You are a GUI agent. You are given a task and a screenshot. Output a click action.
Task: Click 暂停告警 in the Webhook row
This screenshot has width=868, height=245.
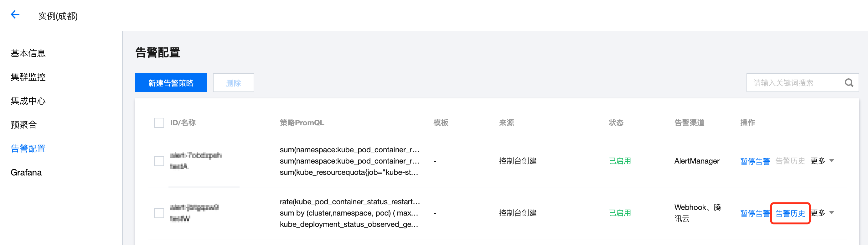[x=755, y=213]
